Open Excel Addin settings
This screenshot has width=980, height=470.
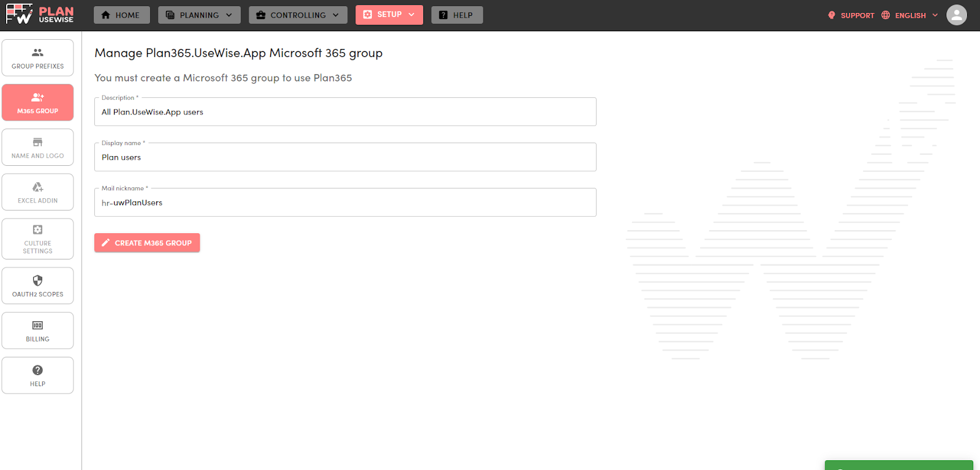click(x=37, y=192)
